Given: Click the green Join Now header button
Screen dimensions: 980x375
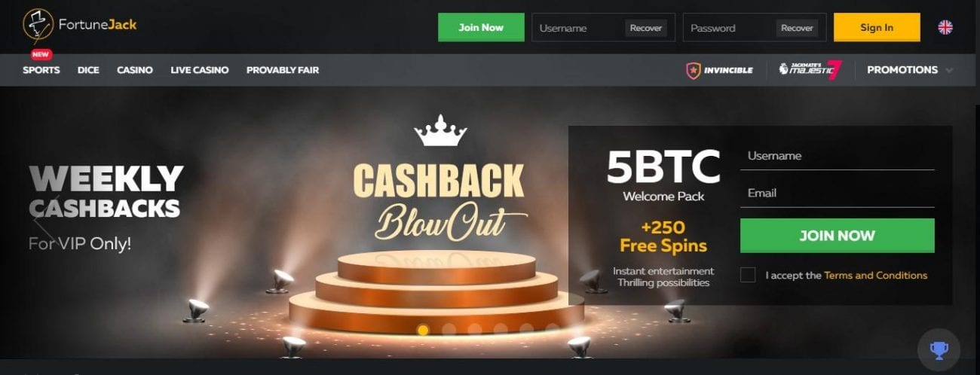Looking at the screenshot, I should pos(481,27).
